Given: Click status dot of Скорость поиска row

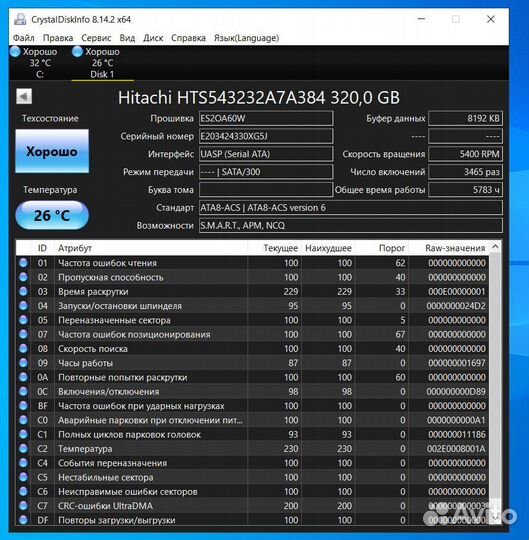Looking at the screenshot, I should click(x=23, y=349).
